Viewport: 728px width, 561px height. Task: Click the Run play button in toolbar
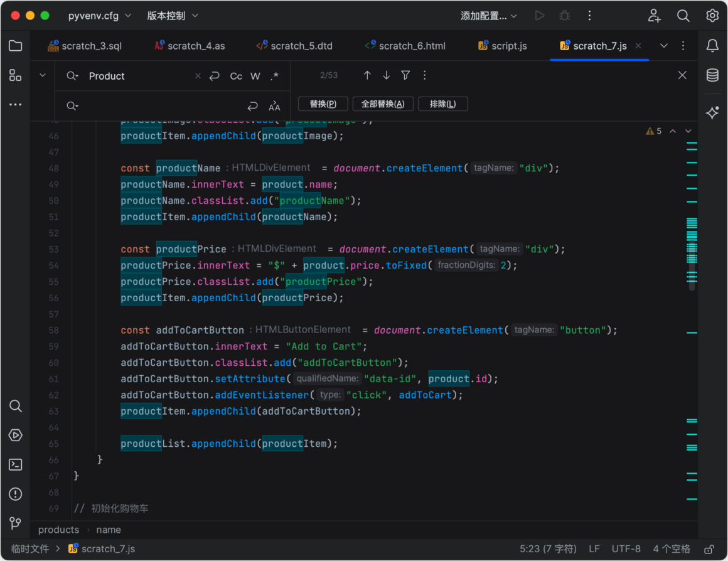point(540,16)
